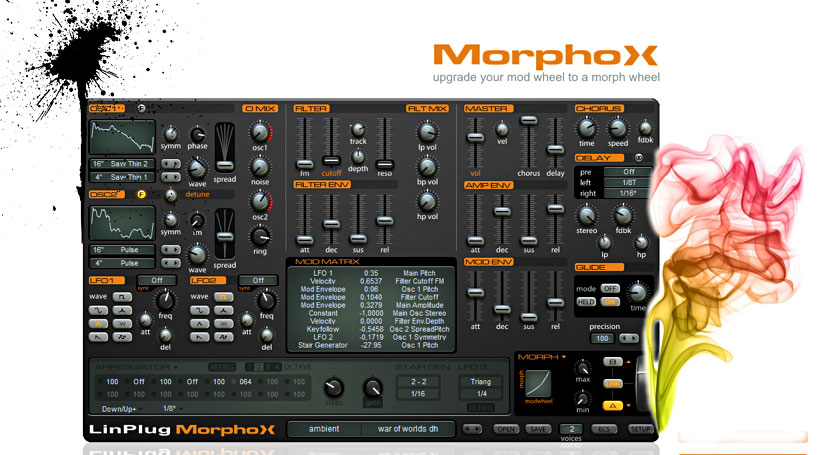Image resolution: width=819 pixels, height=455 pixels.
Task: Open delay right 1/16* selector
Action: (628, 193)
